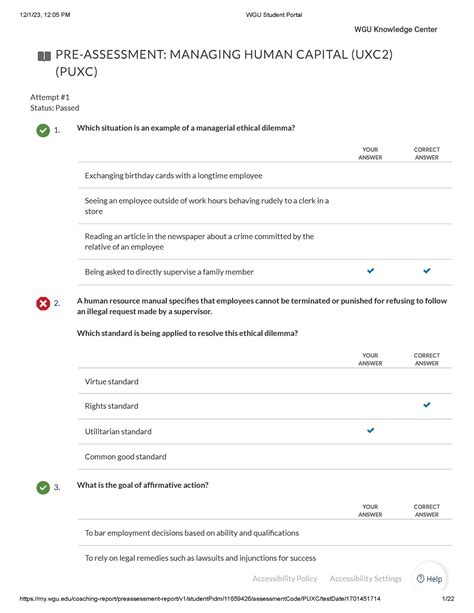474x613 pixels.
Task: Click the green checkmark icon for question 3
Action: click(43, 488)
